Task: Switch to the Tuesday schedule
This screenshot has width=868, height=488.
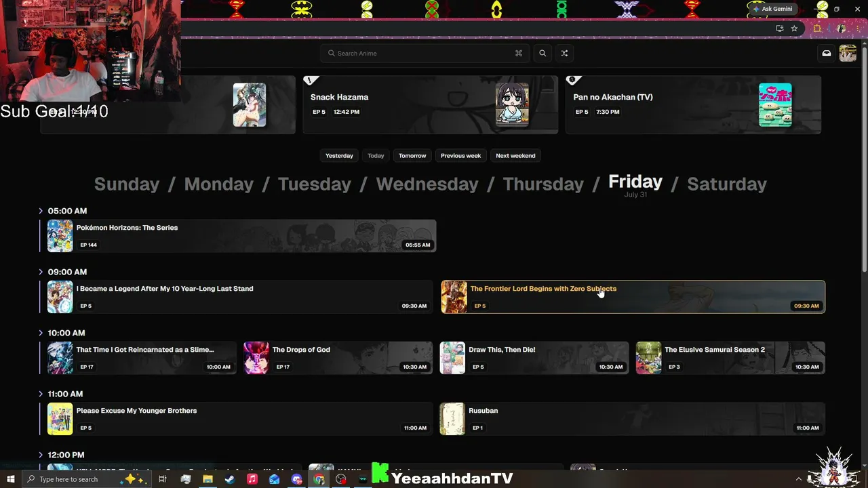Action: (x=315, y=184)
